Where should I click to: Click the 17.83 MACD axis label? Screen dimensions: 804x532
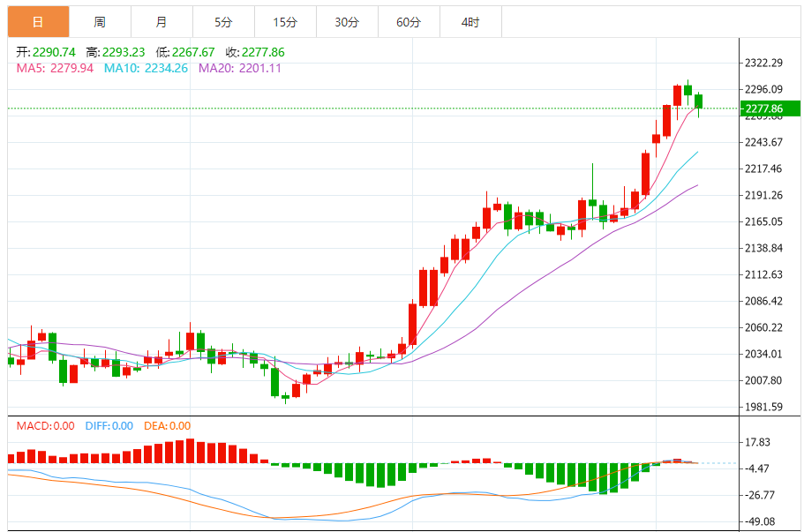click(x=758, y=442)
